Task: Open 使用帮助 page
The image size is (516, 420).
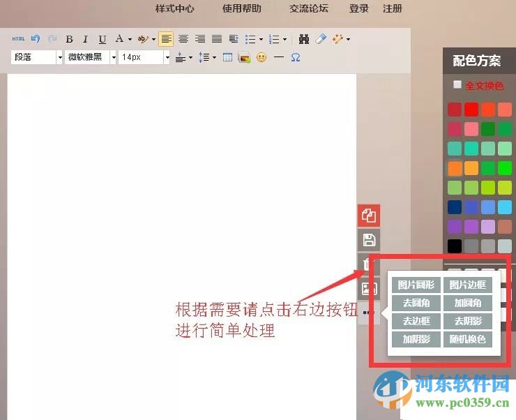Action: coord(242,8)
